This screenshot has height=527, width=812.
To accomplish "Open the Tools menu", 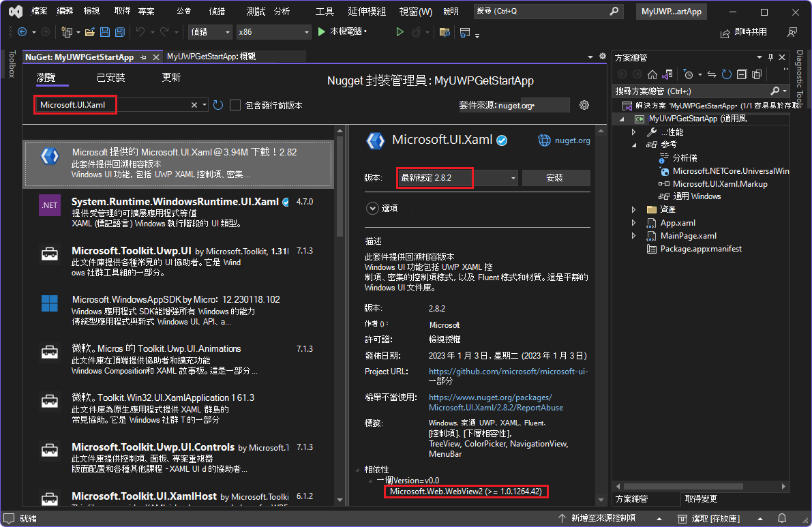I will pyautogui.click(x=325, y=12).
